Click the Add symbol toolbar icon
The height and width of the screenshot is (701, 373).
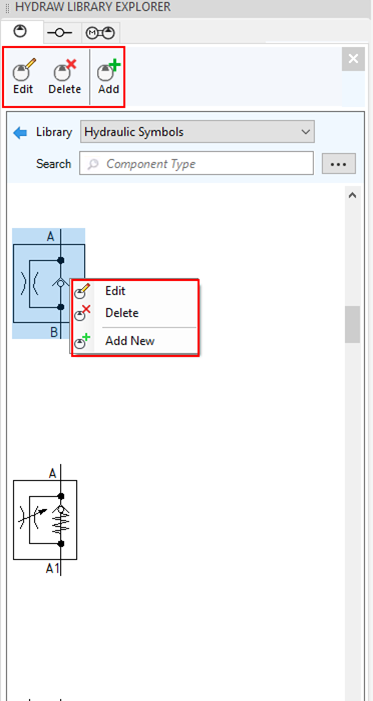point(108,76)
